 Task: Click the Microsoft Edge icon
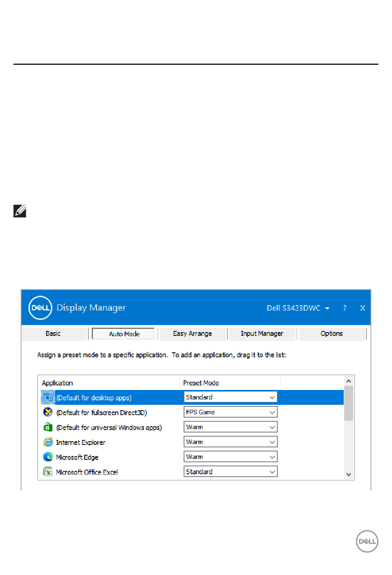coord(48,457)
